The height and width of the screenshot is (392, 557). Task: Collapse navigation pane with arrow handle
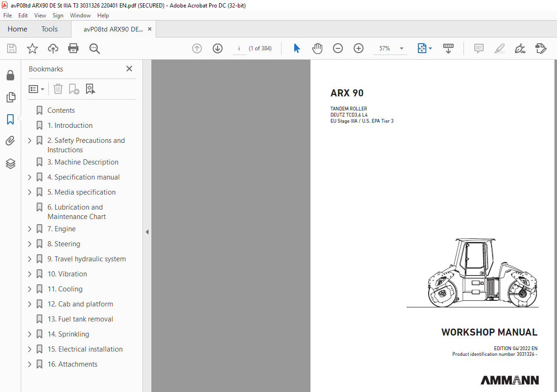147,232
